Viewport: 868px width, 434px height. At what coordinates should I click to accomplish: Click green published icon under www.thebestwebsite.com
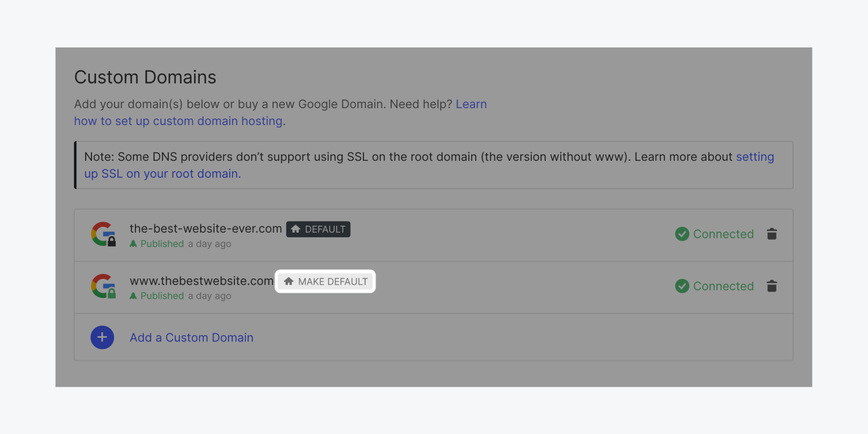point(133,296)
